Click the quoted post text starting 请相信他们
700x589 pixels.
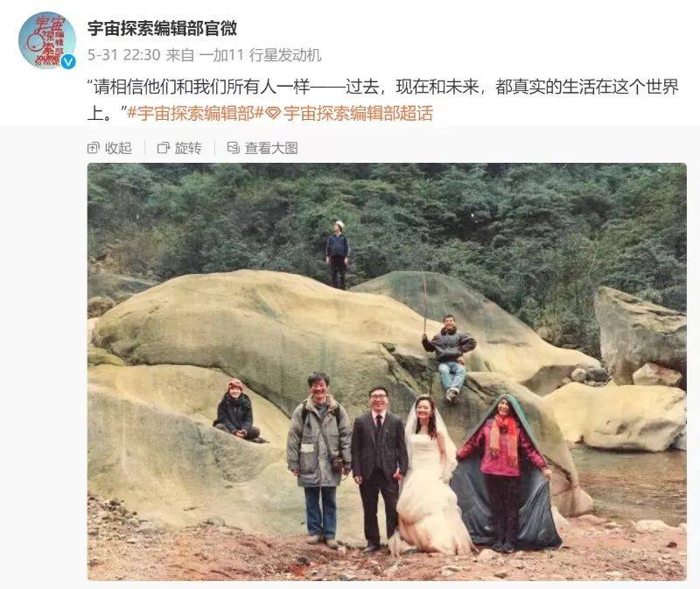coord(382,100)
